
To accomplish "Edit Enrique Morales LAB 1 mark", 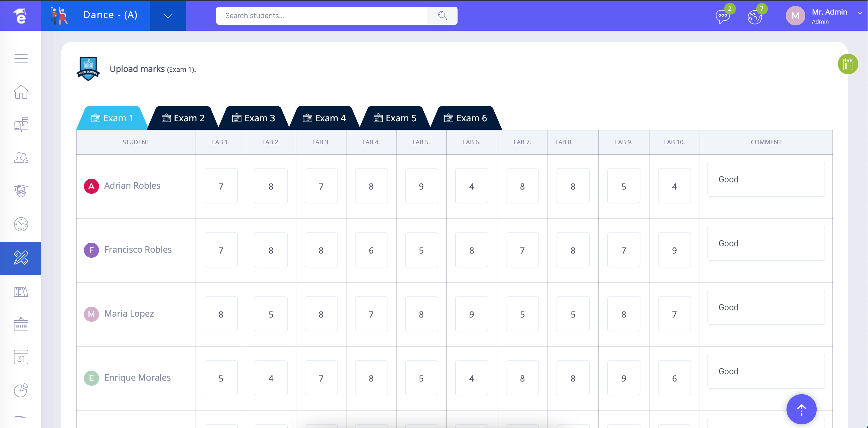I will [221, 378].
